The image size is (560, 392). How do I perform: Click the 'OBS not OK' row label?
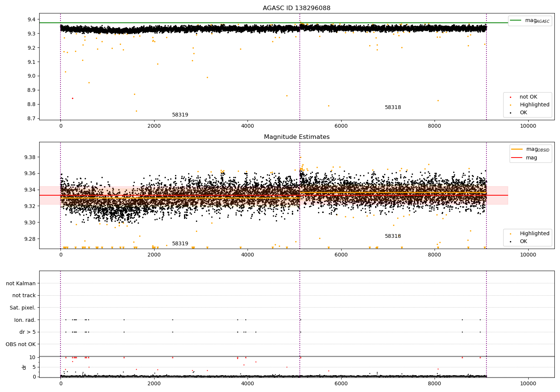click(x=21, y=344)
